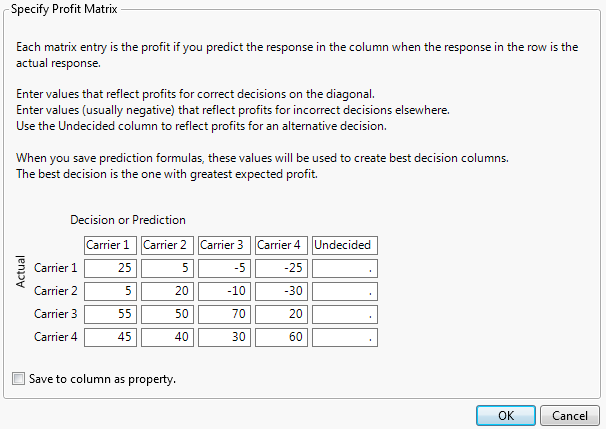Image resolution: width=606 pixels, height=429 pixels.
Task: Click Undecided field for Carrier 1 row
Action: (345, 268)
